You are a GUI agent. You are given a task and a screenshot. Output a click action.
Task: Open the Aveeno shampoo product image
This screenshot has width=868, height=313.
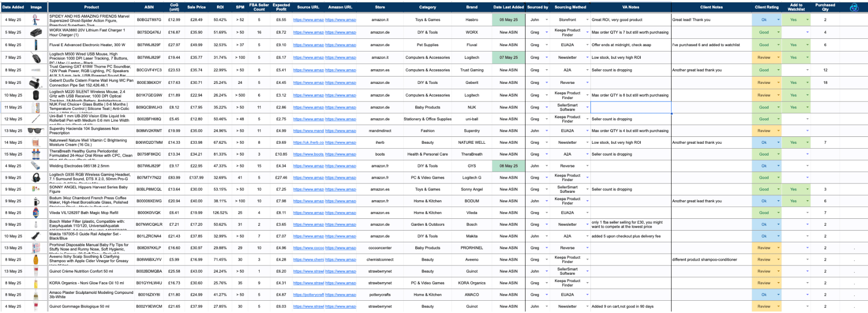pos(36,260)
